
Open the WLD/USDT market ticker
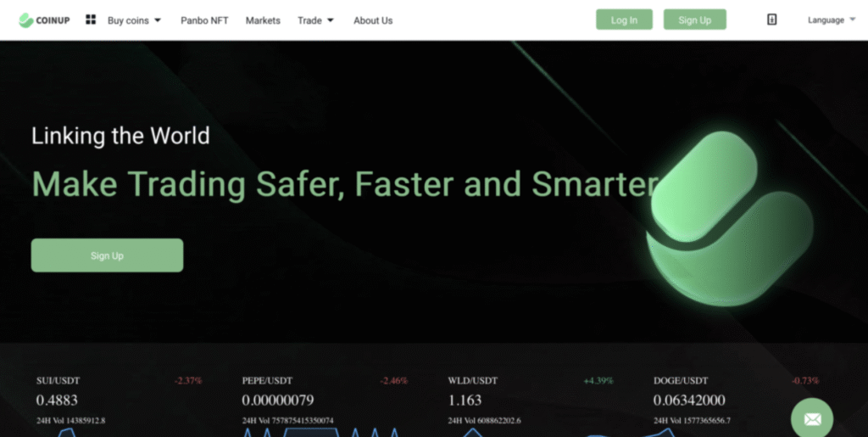coord(472,381)
